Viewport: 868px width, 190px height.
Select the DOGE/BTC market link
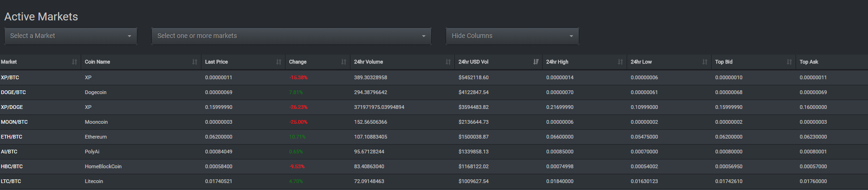click(x=13, y=93)
